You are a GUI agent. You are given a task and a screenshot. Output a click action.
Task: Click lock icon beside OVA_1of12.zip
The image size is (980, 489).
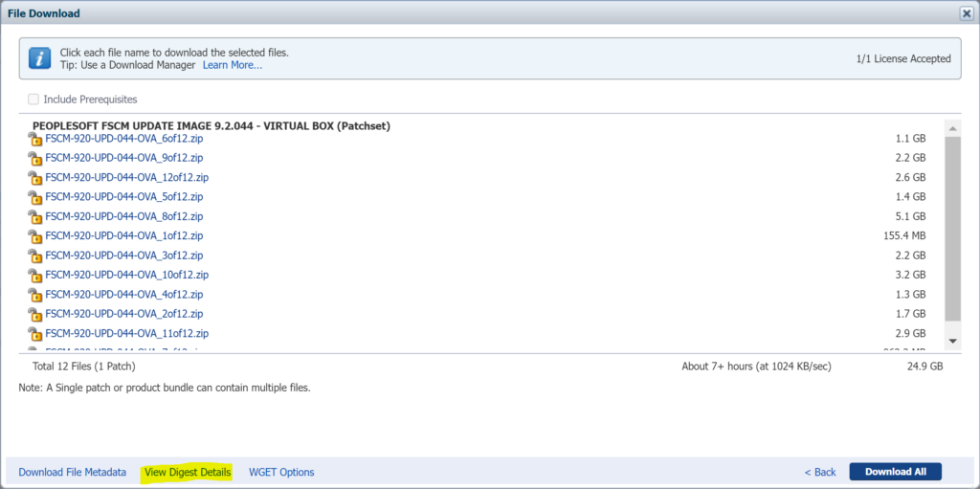(35, 236)
